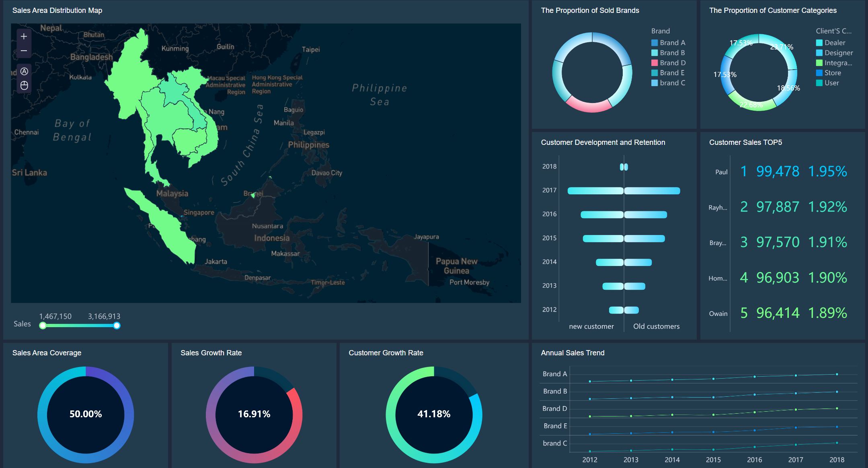868x468 pixels.
Task: Click Brand A legend color square
Action: pyautogui.click(x=655, y=43)
